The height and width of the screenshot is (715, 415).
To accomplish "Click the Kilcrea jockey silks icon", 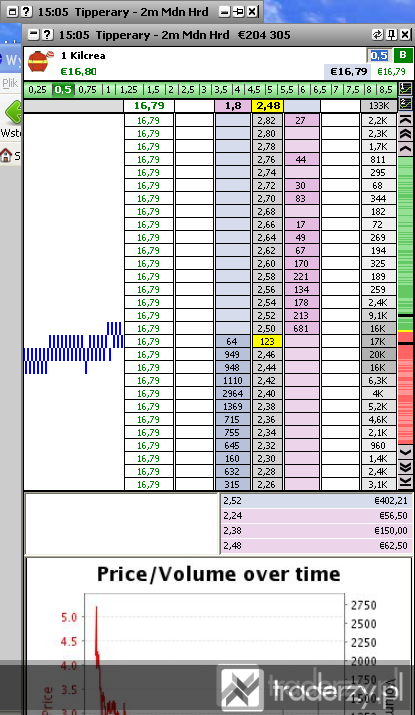I will [41, 62].
